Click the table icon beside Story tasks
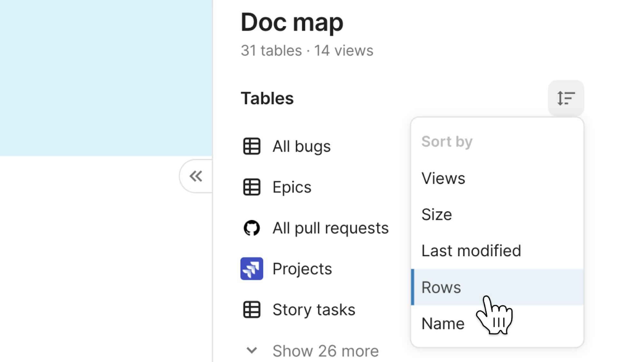644x362 pixels. coord(251,310)
